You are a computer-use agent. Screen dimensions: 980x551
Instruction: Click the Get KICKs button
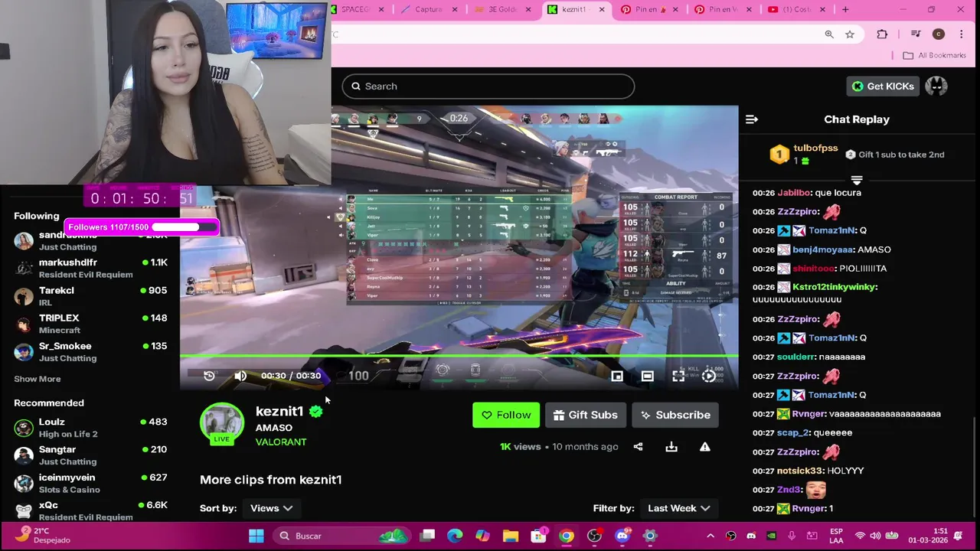(883, 86)
